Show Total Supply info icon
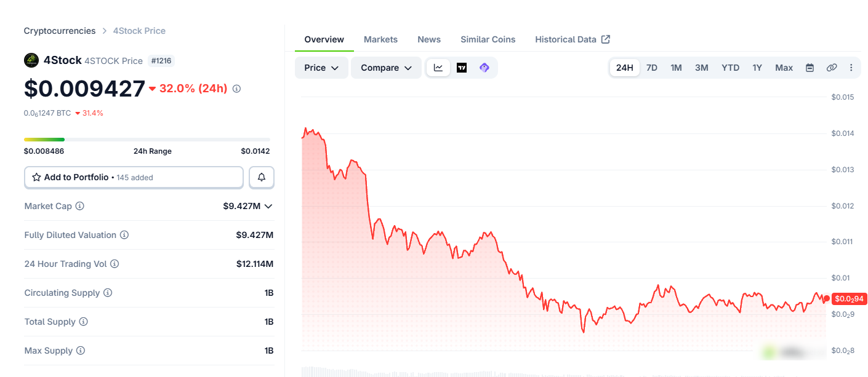Image resolution: width=868 pixels, height=377 pixels. [x=83, y=322]
